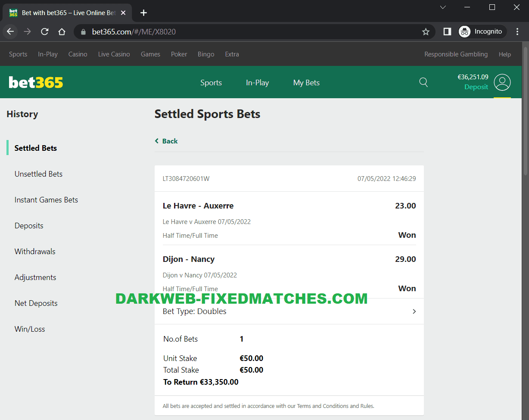529x420 pixels.
Task: Open a new browser tab
Action: [144, 12]
